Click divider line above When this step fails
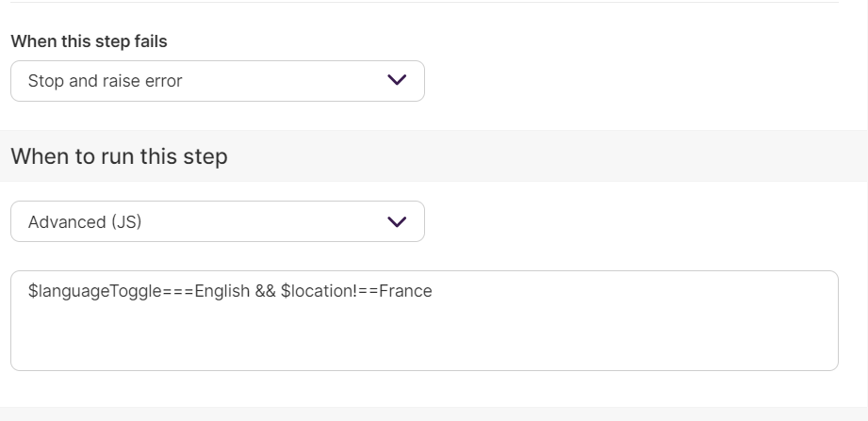The height and width of the screenshot is (421, 868). click(425, 2)
